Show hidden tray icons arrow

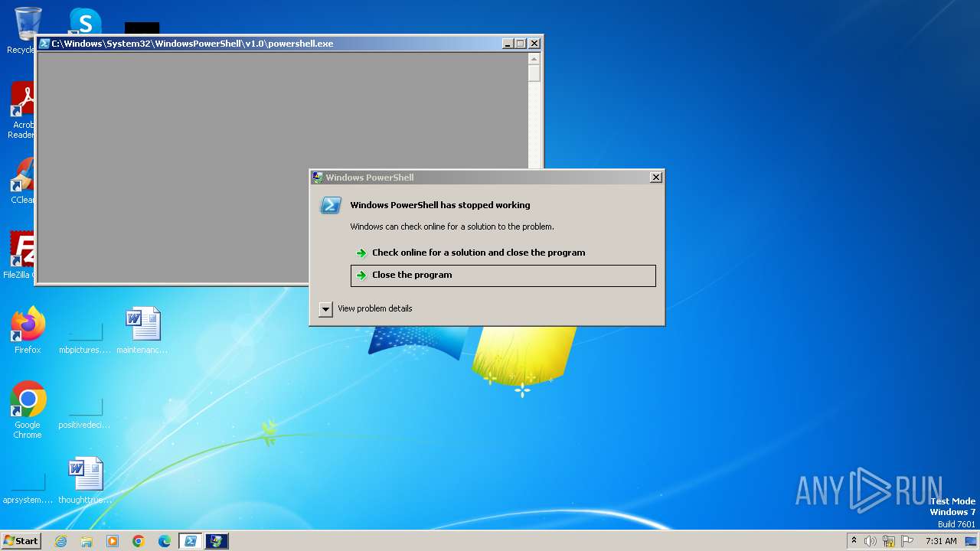click(x=854, y=541)
